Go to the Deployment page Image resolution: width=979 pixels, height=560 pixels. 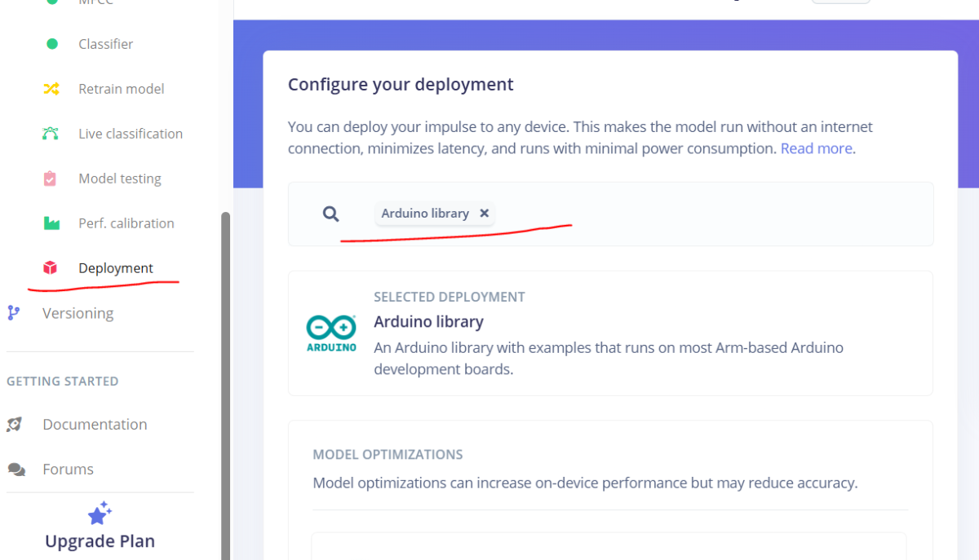tap(115, 268)
